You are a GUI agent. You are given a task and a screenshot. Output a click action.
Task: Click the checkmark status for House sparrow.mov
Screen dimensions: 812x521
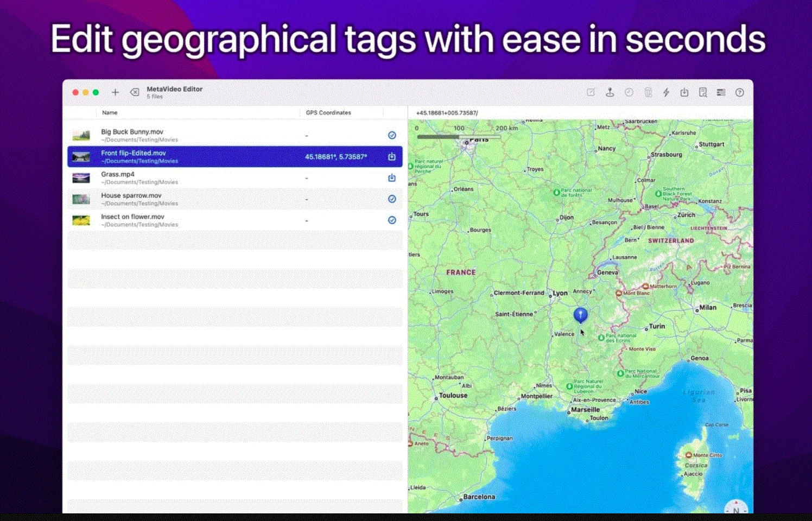tap(392, 199)
